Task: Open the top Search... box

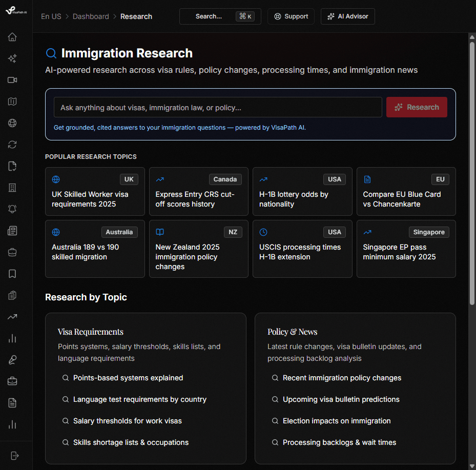Action: [x=220, y=16]
